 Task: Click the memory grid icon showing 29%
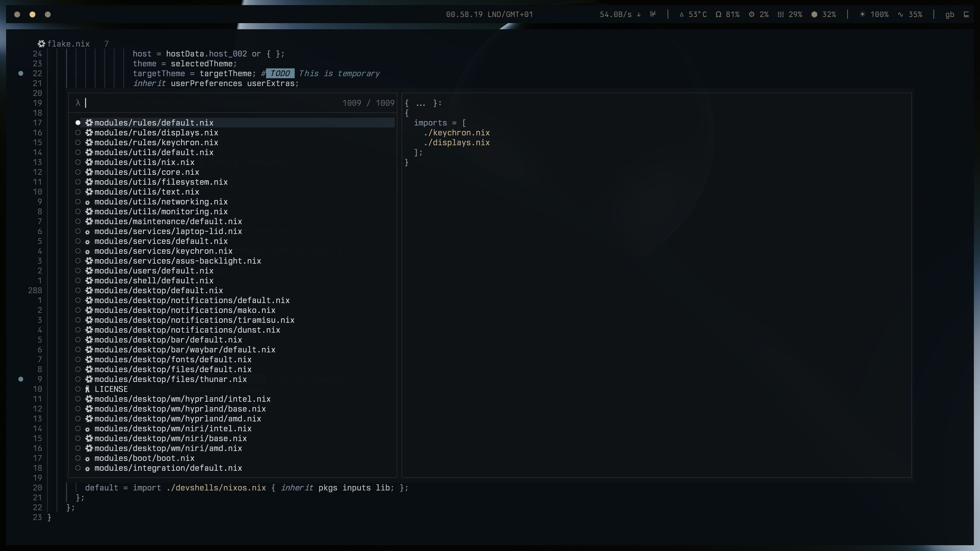click(781, 14)
